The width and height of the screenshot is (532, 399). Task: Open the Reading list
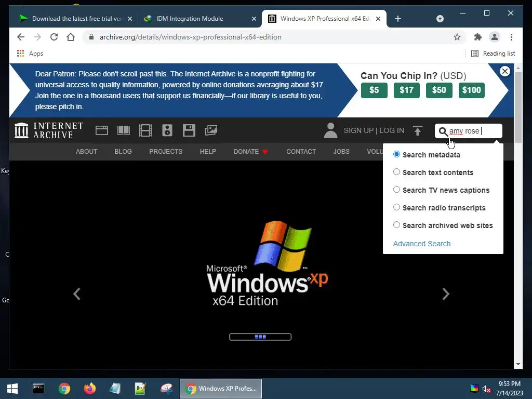(494, 54)
